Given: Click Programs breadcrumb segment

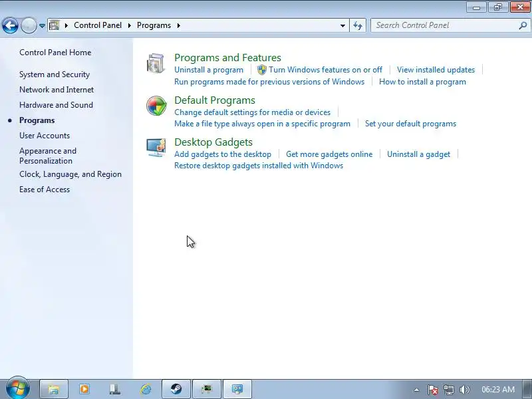Looking at the screenshot, I should point(154,25).
